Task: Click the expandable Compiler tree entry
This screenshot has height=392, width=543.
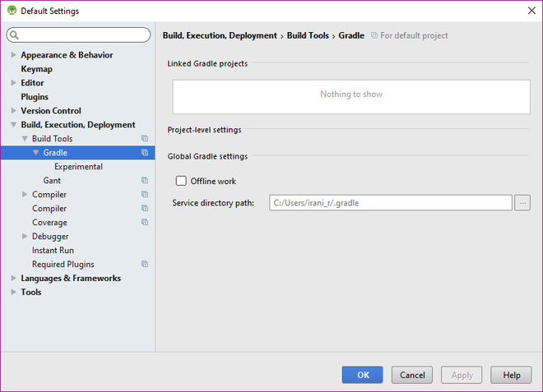Action: click(49, 194)
